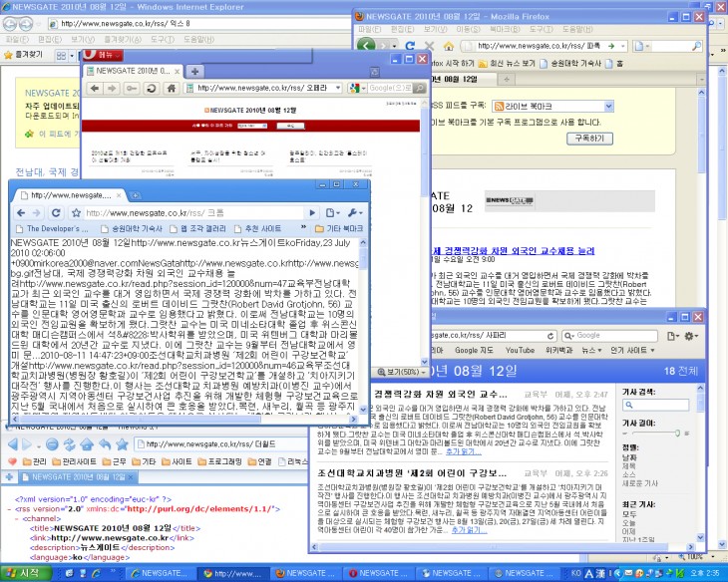This screenshot has height=582, width=728.
Task: Click the Chrome vertical scrollbar down arrow
Action: [363, 410]
